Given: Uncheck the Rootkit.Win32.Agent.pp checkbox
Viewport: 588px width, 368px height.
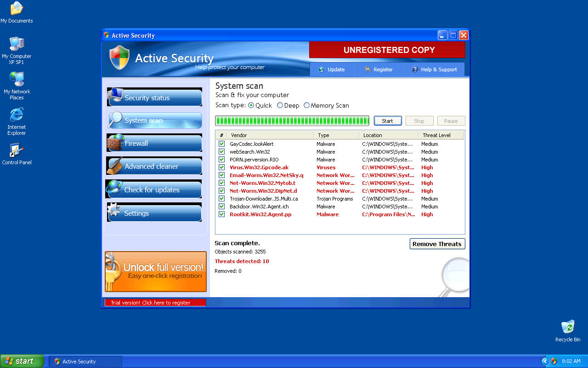Looking at the screenshot, I should (222, 214).
